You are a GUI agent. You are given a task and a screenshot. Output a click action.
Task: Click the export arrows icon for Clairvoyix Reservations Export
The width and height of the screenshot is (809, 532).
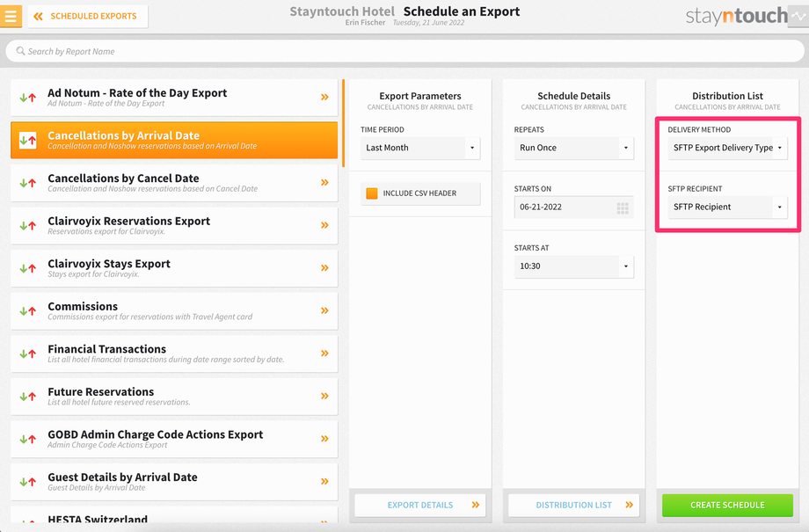click(x=28, y=225)
